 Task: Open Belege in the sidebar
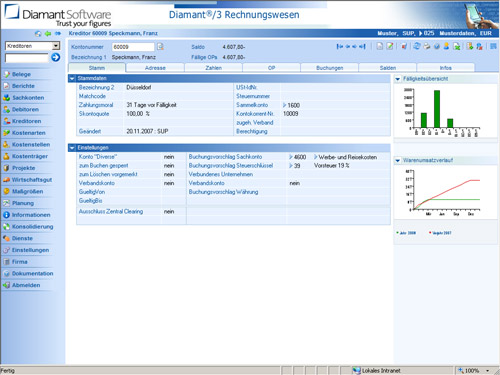tap(21, 74)
